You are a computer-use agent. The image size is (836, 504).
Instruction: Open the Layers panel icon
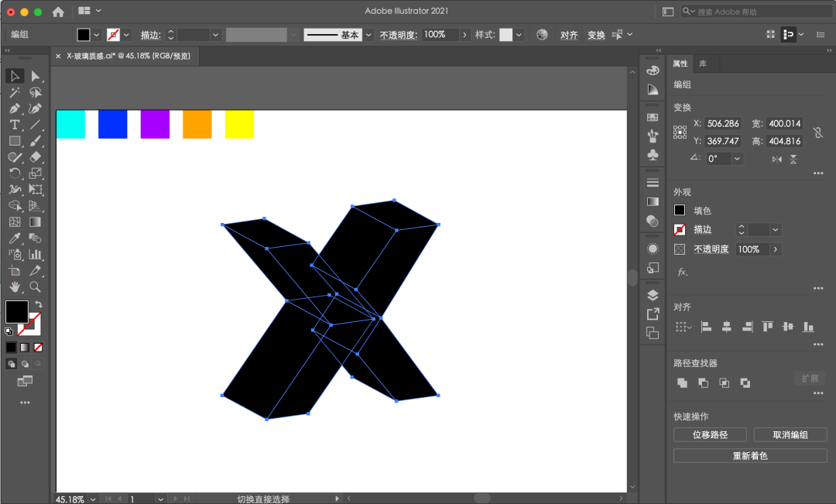(653, 296)
